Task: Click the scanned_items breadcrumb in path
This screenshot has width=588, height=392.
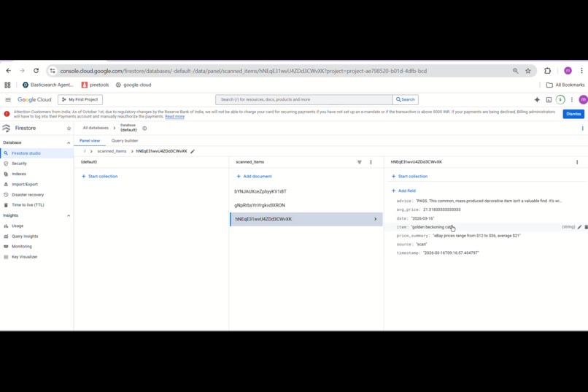Action: (112, 151)
